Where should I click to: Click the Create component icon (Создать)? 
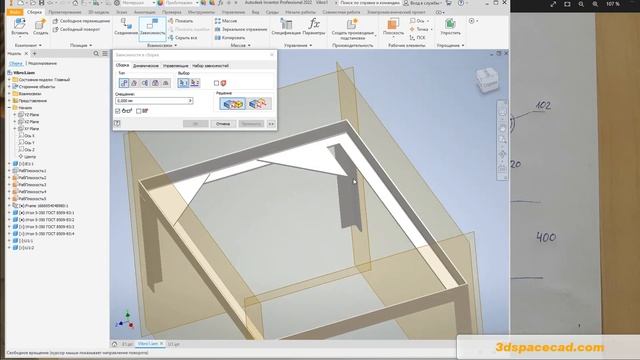[40, 27]
